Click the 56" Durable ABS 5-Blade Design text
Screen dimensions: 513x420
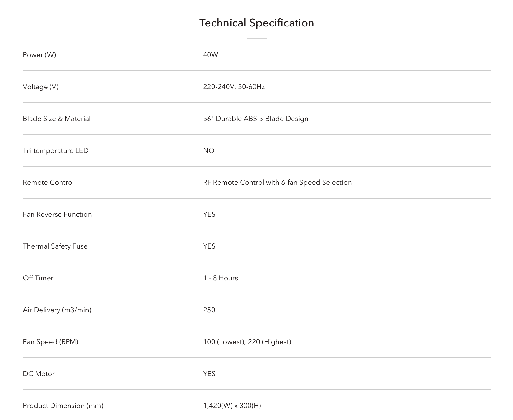click(256, 119)
